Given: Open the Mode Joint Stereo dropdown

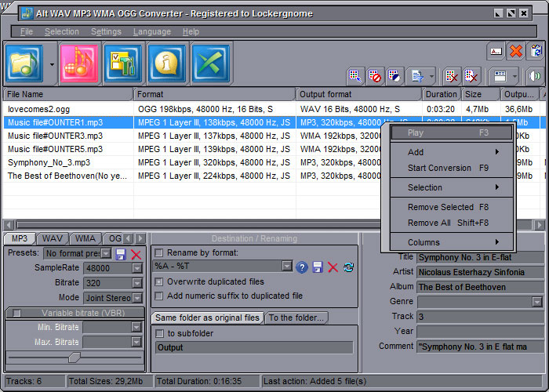Looking at the screenshot, I should click(x=137, y=298).
